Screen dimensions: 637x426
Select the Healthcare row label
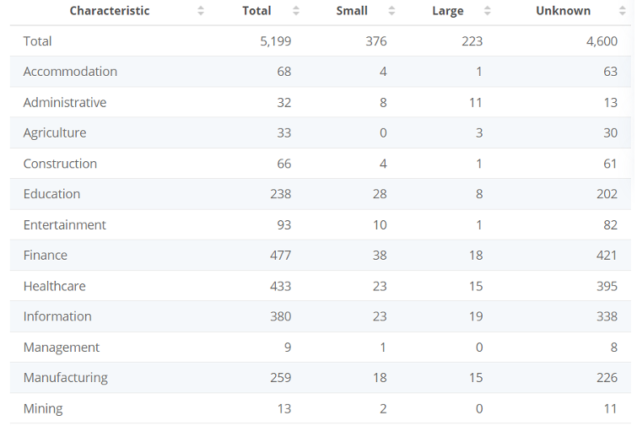coord(54,286)
